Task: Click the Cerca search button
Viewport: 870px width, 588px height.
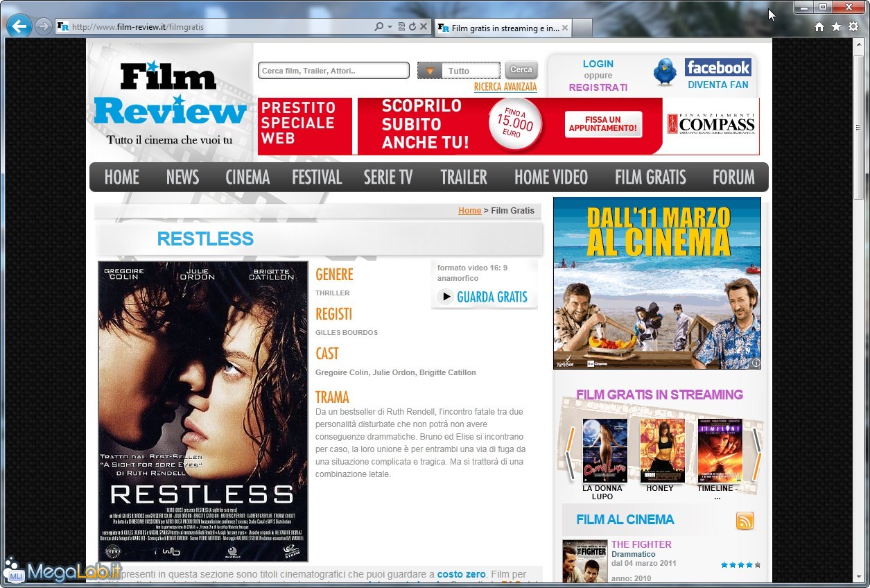Action: (521, 70)
